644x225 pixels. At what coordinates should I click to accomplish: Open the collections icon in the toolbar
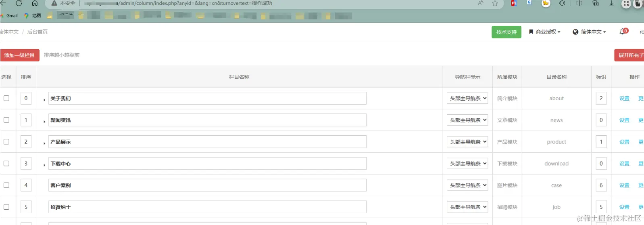click(596, 3)
